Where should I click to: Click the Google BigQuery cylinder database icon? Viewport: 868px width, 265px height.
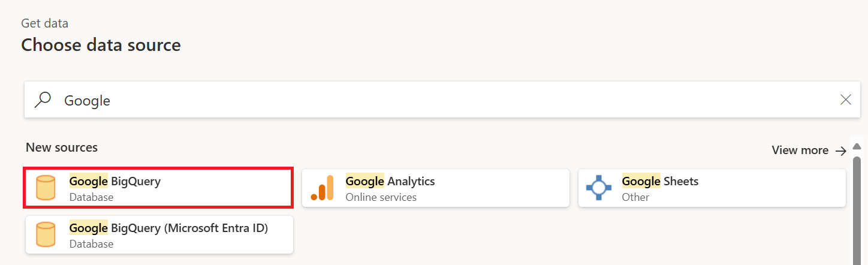[x=46, y=188]
